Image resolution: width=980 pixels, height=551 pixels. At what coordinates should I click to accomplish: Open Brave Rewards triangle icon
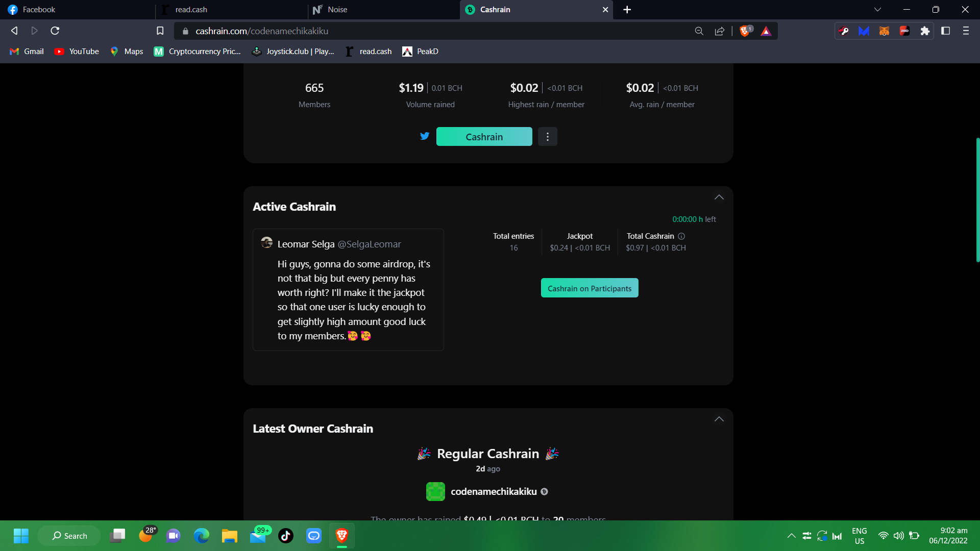coord(766,31)
